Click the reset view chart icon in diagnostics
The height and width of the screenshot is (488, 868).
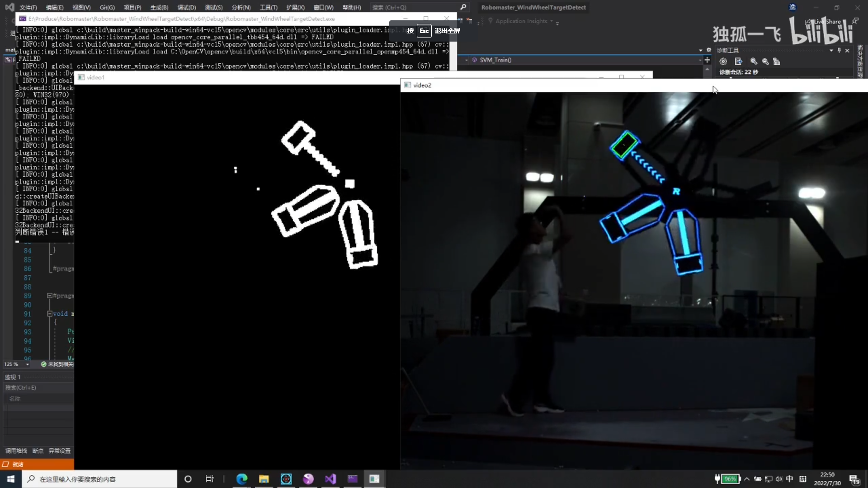[x=777, y=61]
